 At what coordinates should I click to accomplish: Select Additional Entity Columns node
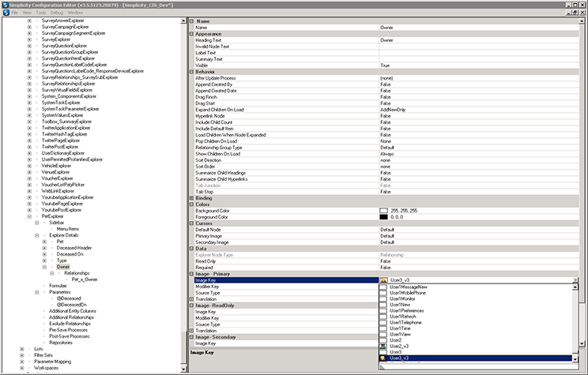(73, 311)
